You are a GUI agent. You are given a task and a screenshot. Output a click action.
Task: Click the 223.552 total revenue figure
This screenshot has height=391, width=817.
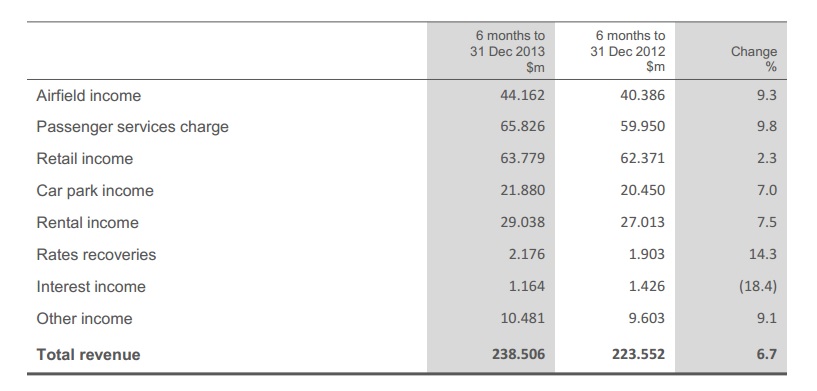(x=638, y=355)
